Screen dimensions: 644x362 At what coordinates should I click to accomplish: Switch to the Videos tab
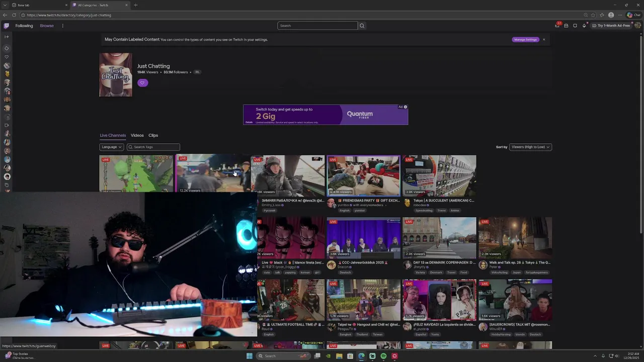click(x=137, y=135)
